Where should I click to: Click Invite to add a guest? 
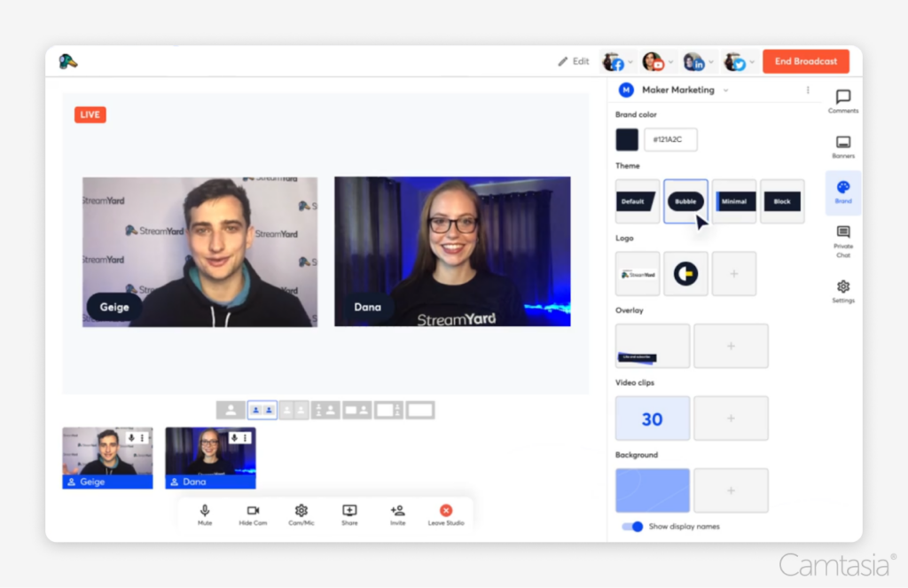pyautogui.click(x=397, y=513)
